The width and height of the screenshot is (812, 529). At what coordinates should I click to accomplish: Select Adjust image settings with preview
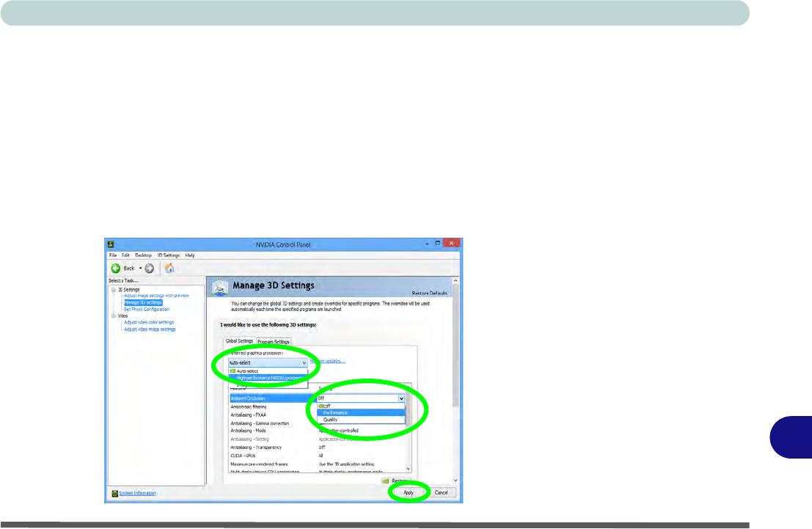click(156, 296)
